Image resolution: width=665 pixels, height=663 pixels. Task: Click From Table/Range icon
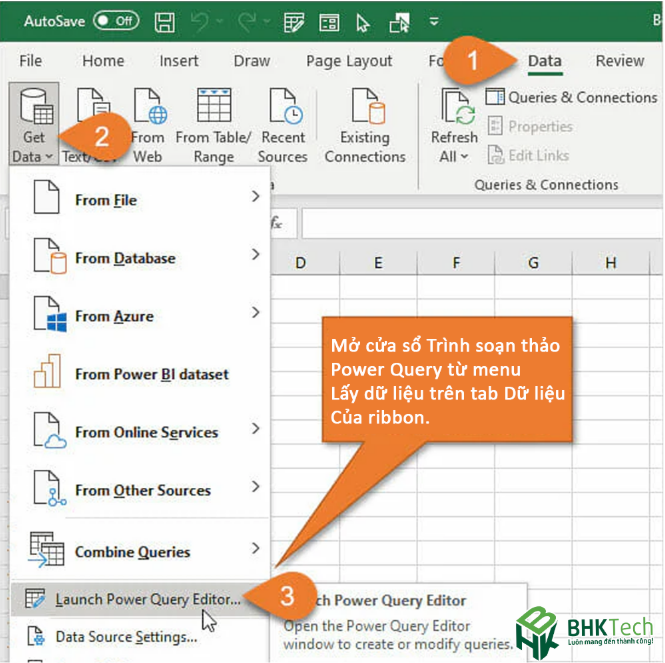(214, 105)
